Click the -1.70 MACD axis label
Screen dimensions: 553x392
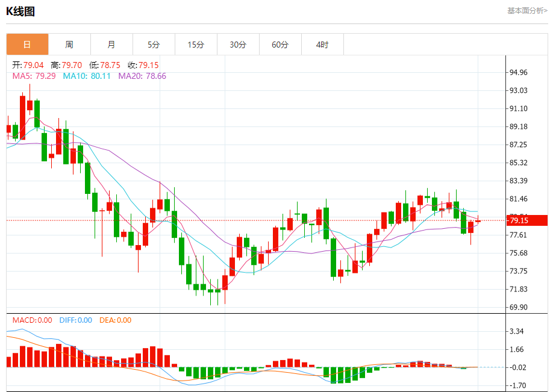(x=517, y=385)
